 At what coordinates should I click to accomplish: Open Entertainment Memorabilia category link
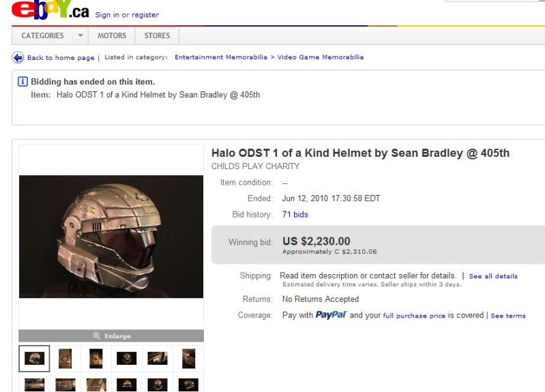(221, 57)
